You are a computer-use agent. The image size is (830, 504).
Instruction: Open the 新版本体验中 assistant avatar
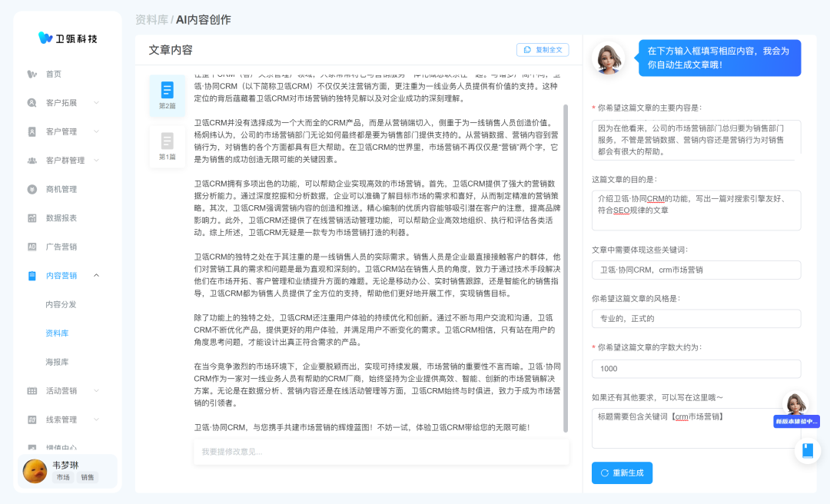click(x=795, y=406)
